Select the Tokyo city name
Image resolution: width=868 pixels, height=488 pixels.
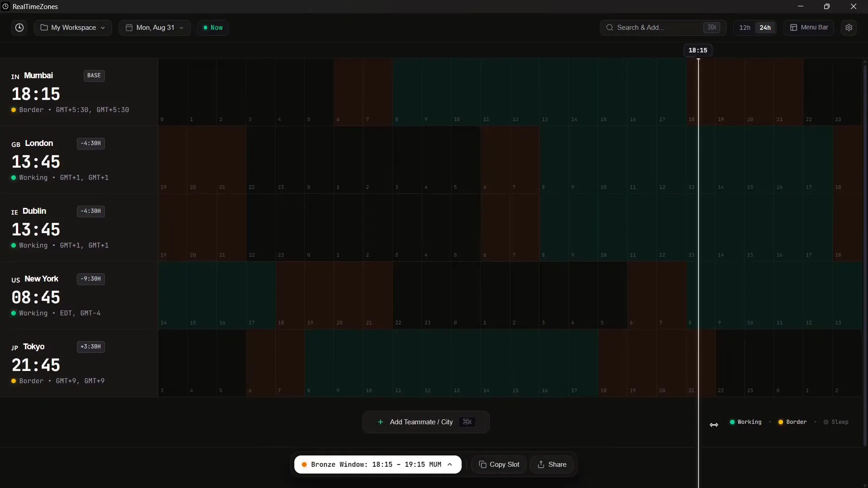point(34,347)
